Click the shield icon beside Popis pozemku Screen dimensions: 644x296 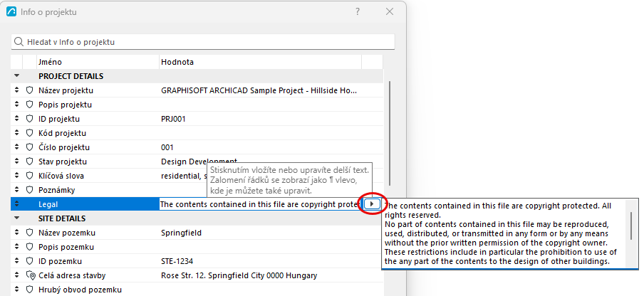coord(29,247)
